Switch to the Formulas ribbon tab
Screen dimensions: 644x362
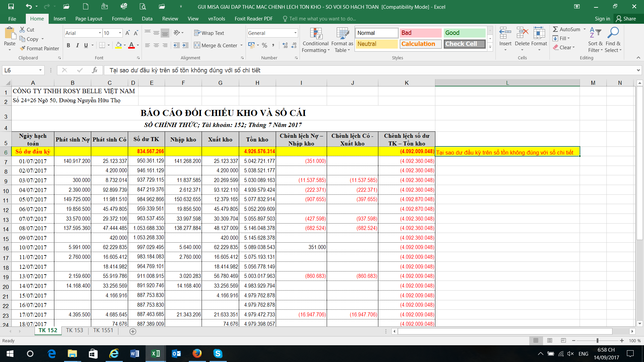tap(122, 19)
